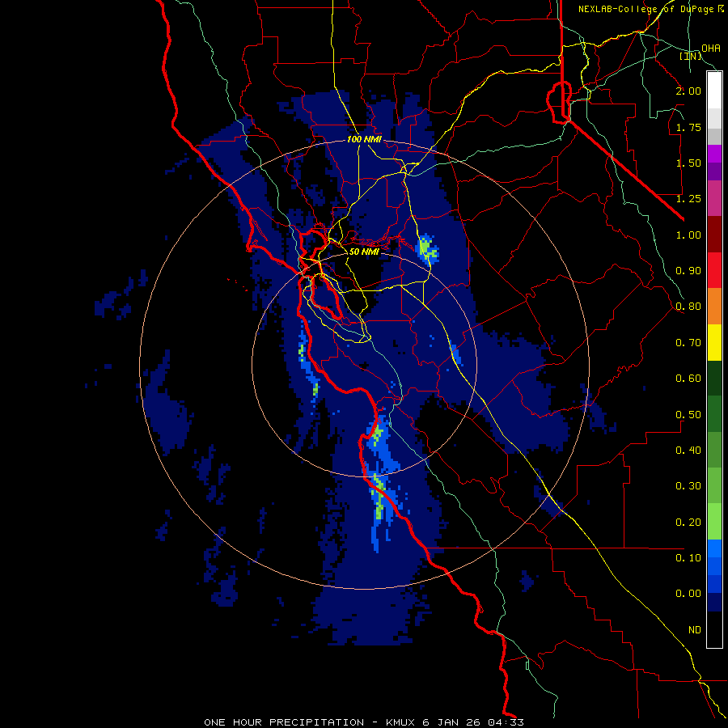Click the magenta swatch in the color scale

coord(714,154)
